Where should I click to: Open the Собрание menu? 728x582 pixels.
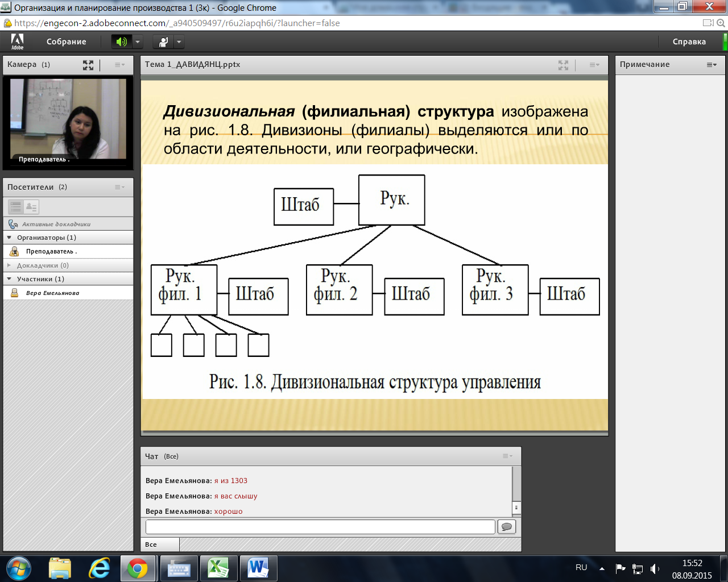(x=67, y=41)
